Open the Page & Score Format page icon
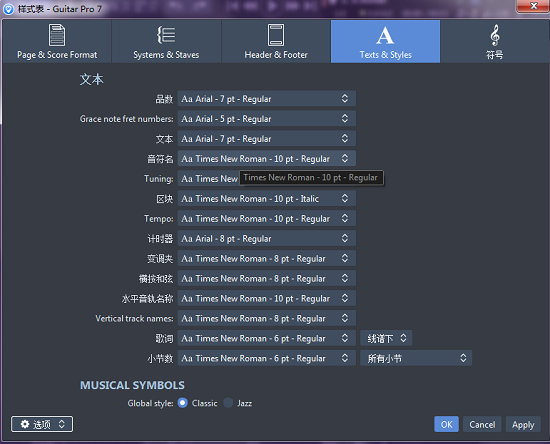Image resolution: width=550 pixels, height=444 pixels. [57, 35]
